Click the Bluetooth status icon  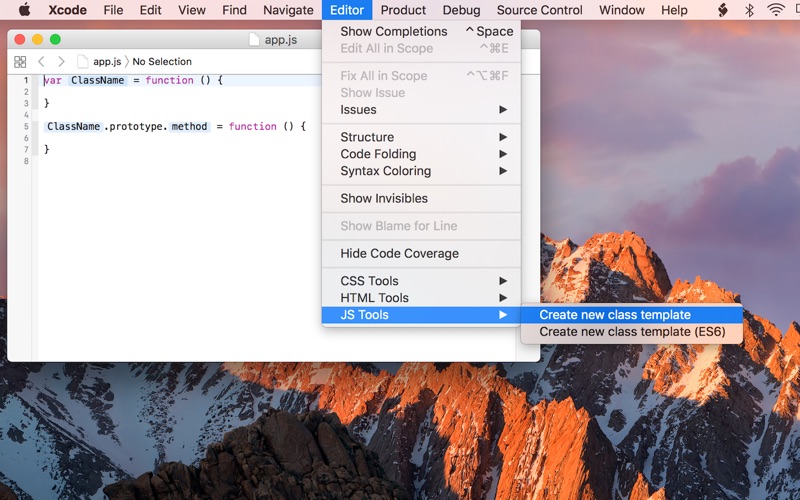click(749, 10)
